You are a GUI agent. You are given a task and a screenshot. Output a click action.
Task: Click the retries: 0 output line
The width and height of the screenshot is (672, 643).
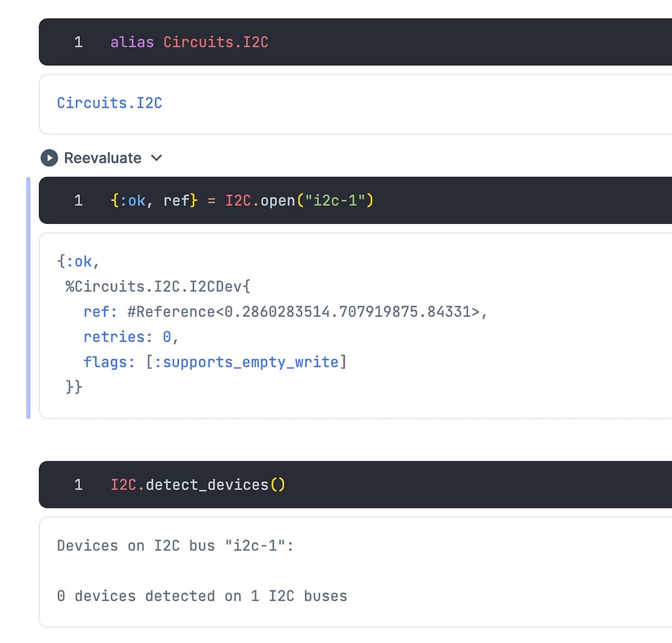click(131, 337)
